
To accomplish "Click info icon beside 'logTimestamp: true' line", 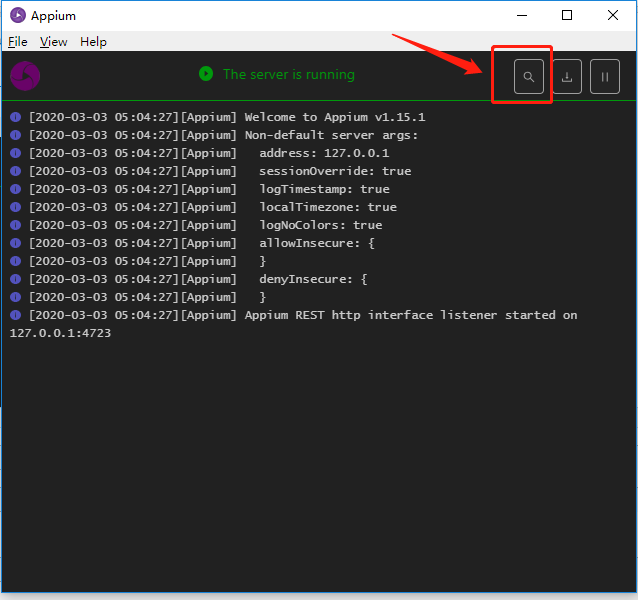I will click(15, 189).
